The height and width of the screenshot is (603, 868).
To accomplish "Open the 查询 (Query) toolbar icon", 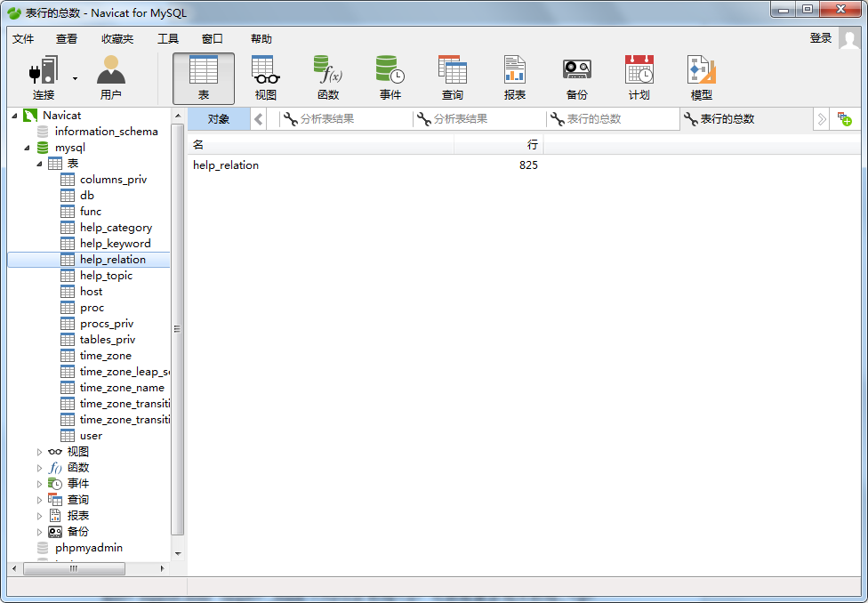I will (x=453, y=76).
